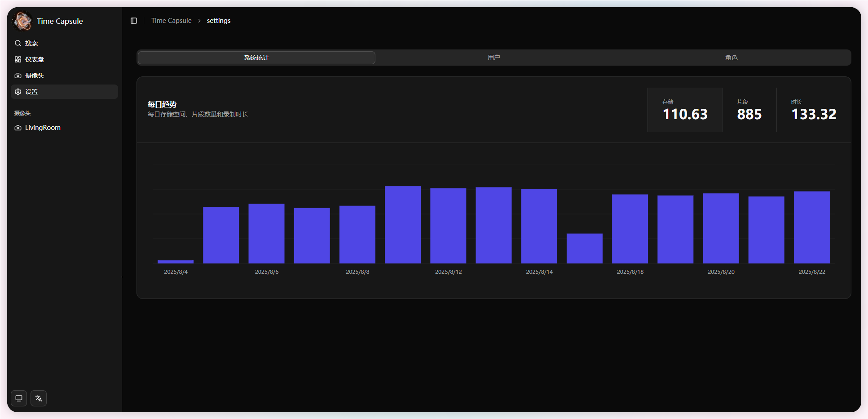Viewport: 868px width, 419px height.
Task: Open the 角色 tab
Action: [731, 58]
